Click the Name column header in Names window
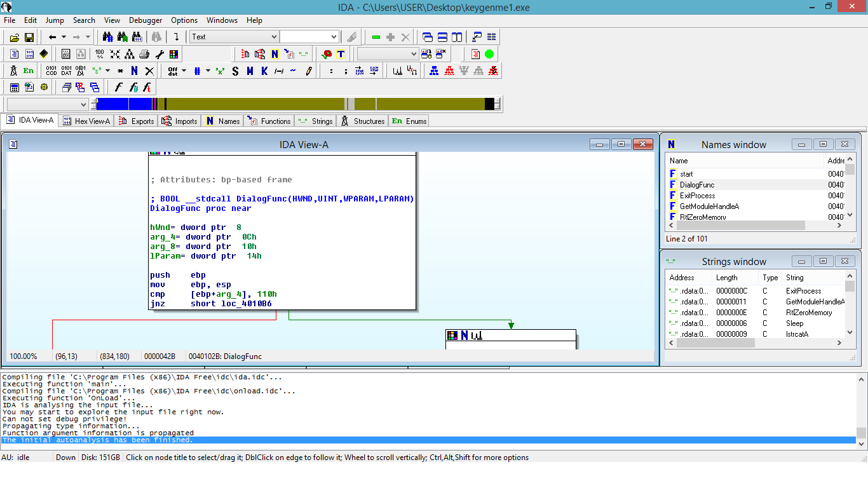This screenshot has height=488, width=868. pyautogui.click(x=745, y=161)
